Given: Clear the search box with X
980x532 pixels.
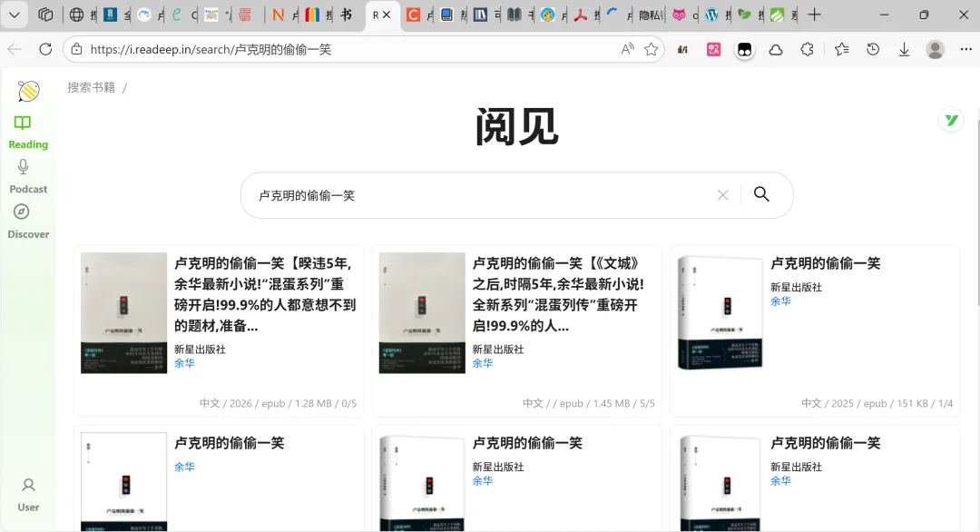Looking at the screenshot, I should [x=722, y=195].
